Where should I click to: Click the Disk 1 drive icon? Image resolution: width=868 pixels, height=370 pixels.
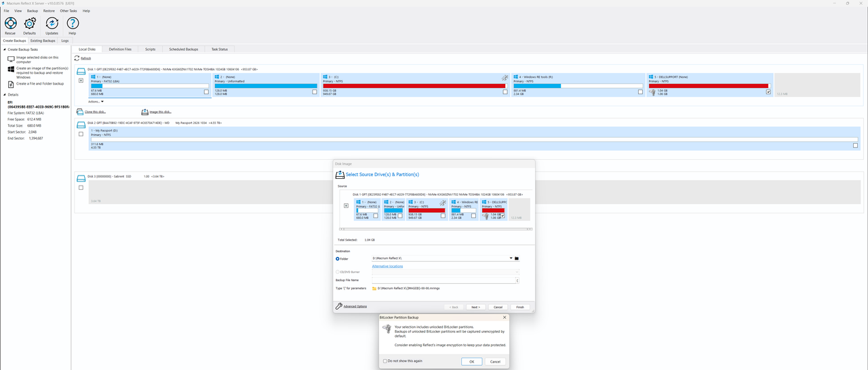coord(81,70)
